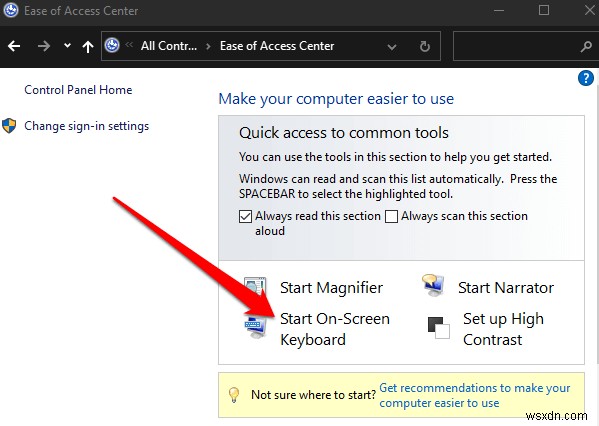Open the address bar history chevron

(x=392, y=47)
